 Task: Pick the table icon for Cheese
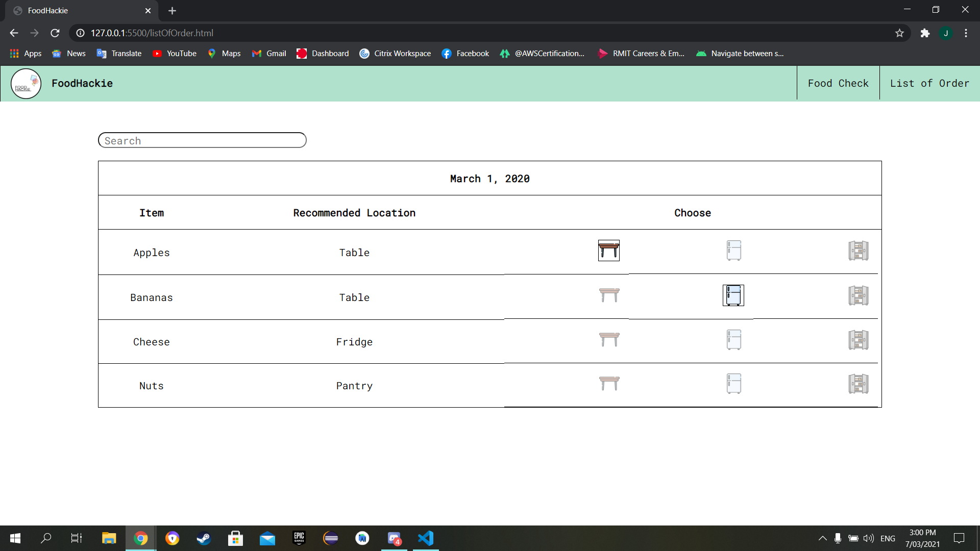point(609,340)
